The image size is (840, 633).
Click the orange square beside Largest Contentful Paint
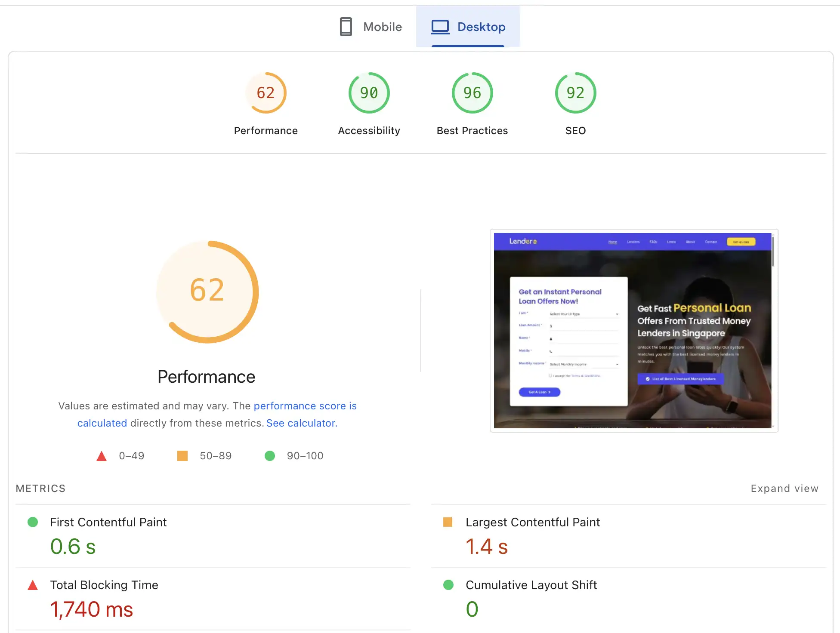pos(448,522)
